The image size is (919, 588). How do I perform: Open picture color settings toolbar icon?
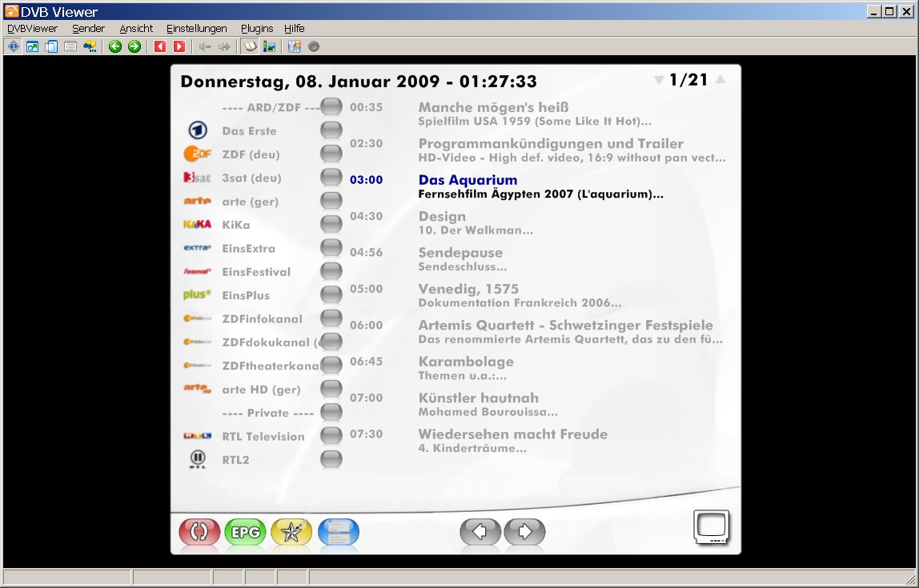pos(269,46)
